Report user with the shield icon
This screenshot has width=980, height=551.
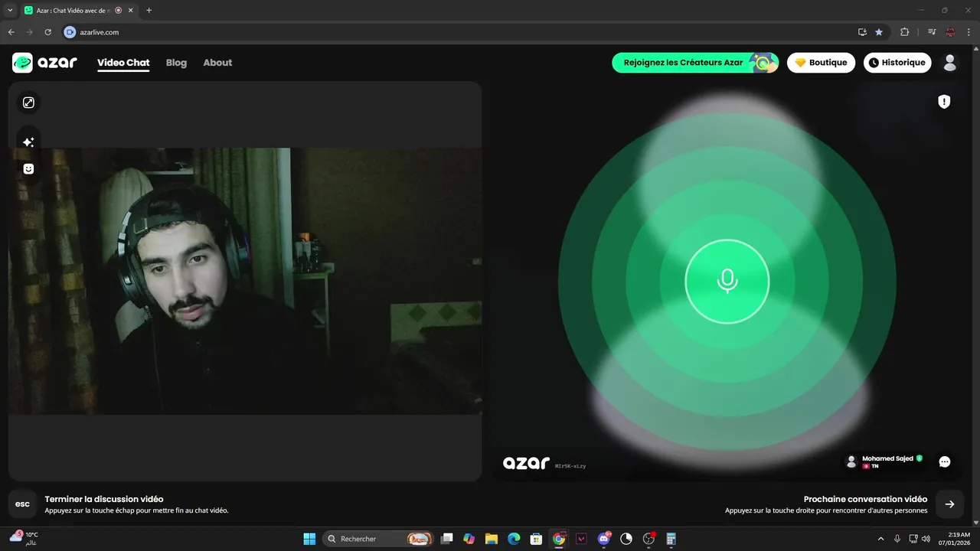[944, 102]
